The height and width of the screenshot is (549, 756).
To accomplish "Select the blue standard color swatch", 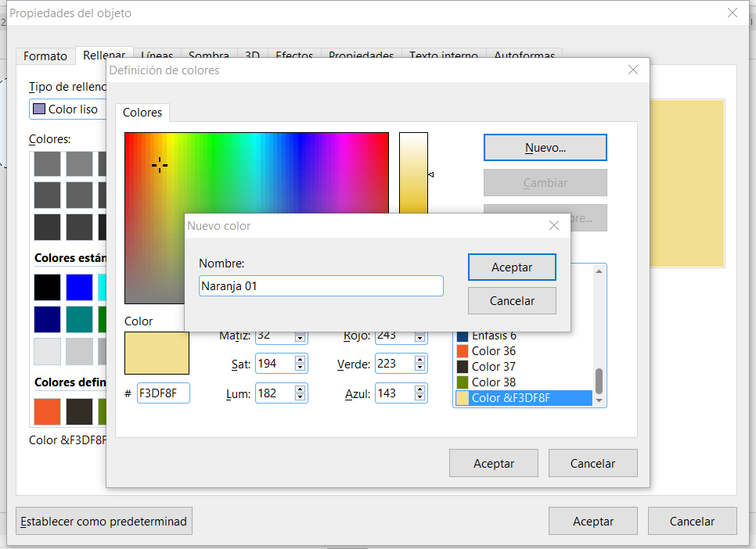I will (79, 287).
